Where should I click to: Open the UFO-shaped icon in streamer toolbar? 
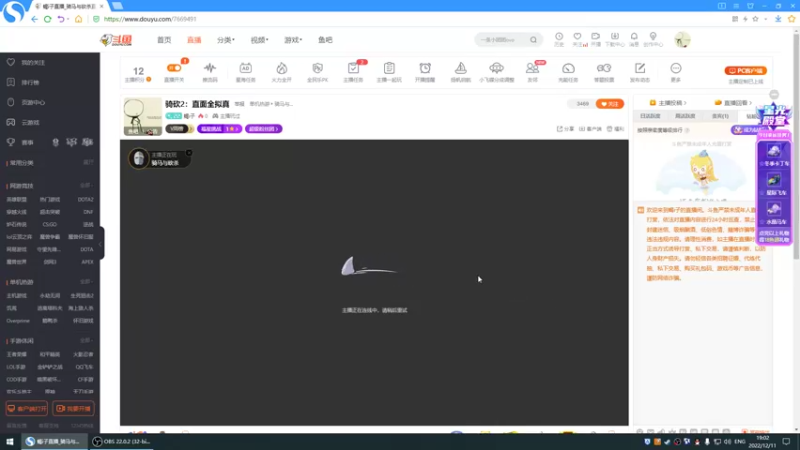(x=496, y=68)
